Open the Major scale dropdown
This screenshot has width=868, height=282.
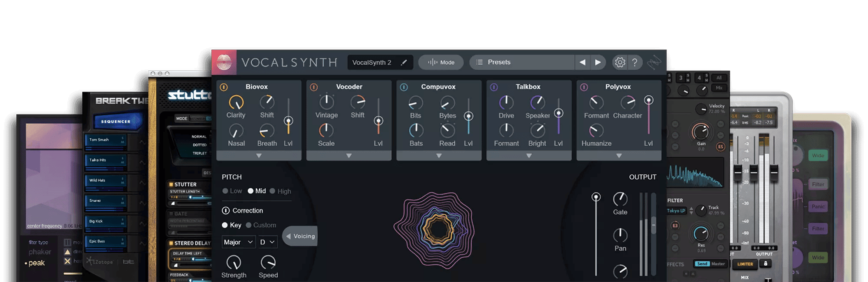pos(238,242)
